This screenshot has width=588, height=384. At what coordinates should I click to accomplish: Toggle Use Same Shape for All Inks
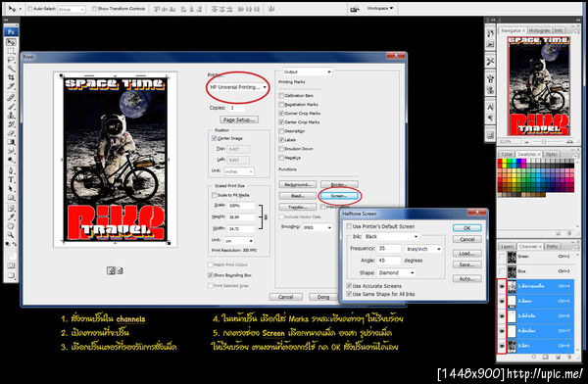349,295
